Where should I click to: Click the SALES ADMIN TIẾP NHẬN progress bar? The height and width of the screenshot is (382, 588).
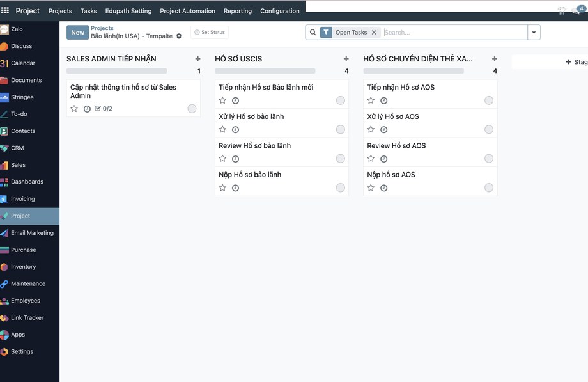116,70
